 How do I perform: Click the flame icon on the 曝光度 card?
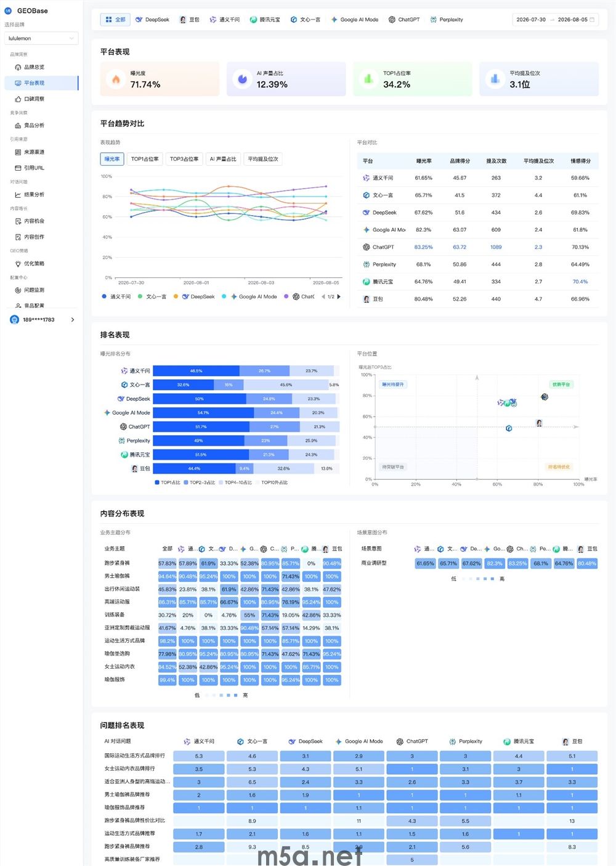[x=116, y=79]
